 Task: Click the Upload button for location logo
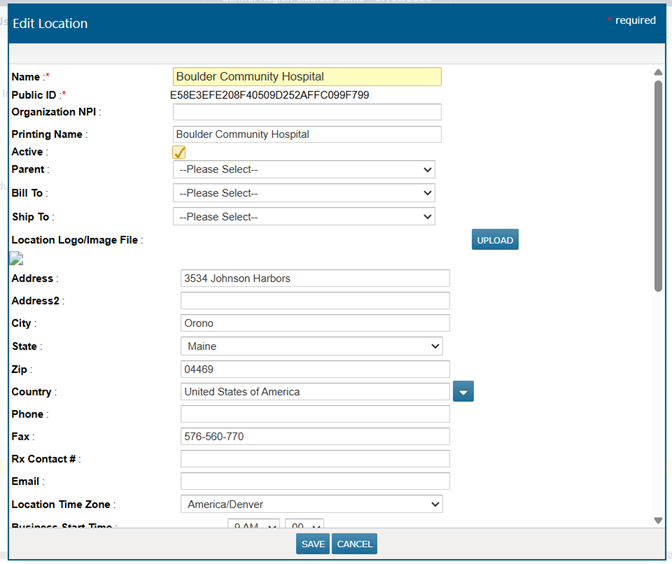pyautogui.click(x=495, y=240)
